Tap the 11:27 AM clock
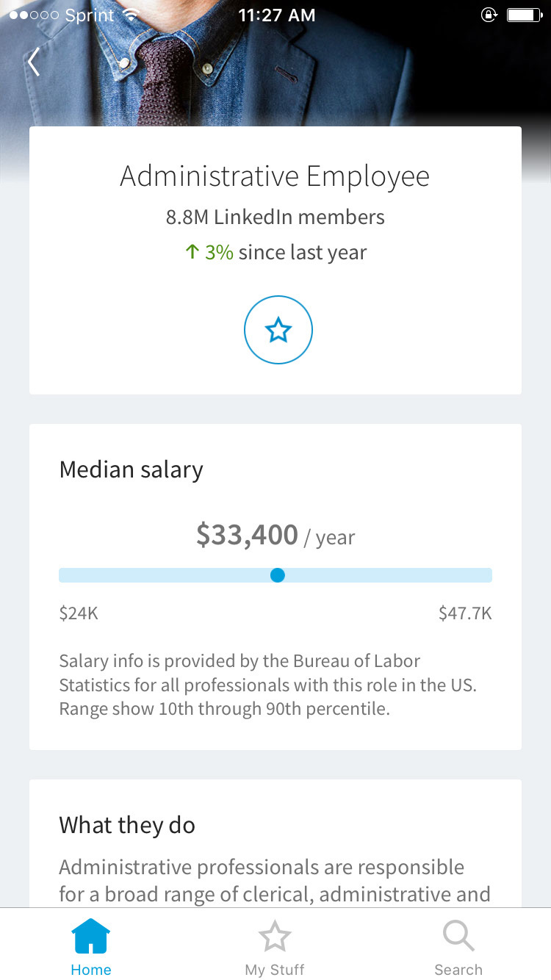The image size is (551, 980). 276,15
